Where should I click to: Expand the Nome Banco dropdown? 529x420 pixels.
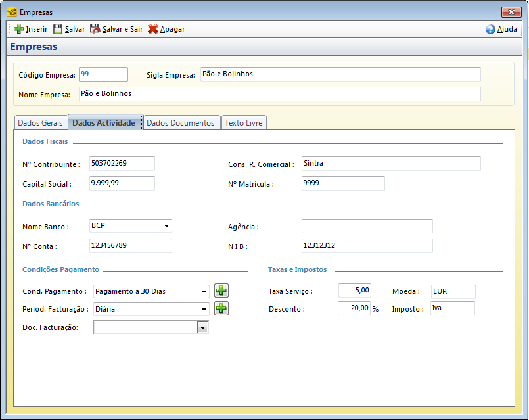click(x=165, y=226)
